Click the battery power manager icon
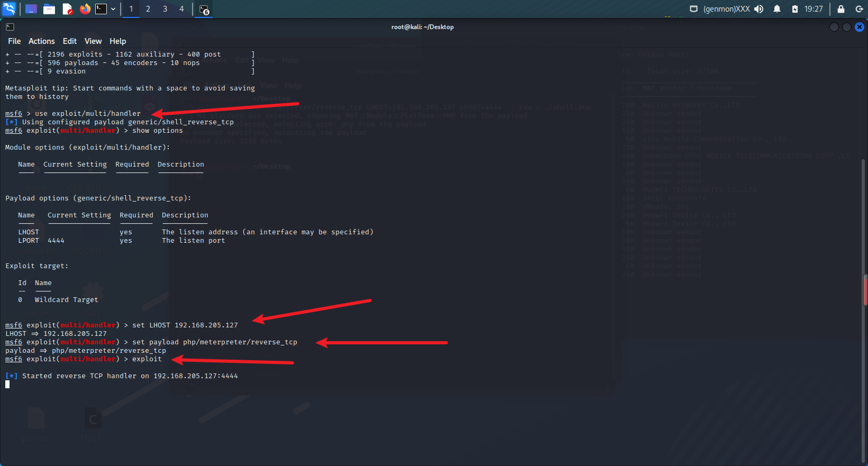 (794, 9)
